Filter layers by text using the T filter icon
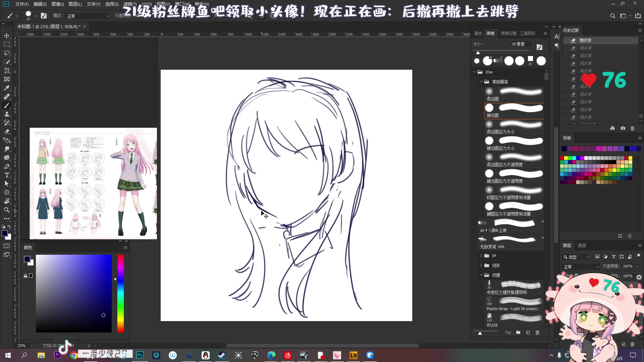Viewport: 644px width, 362px height. point(613,257)
